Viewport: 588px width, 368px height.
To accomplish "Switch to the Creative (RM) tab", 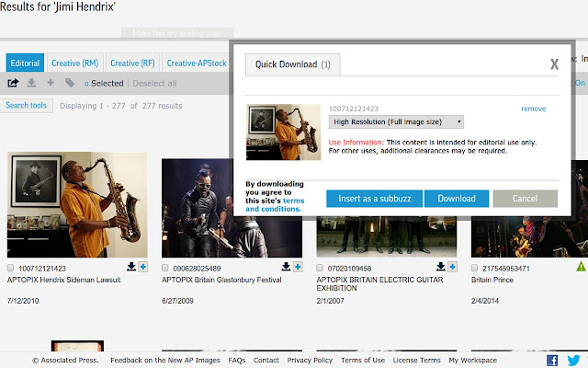I will (75, 63).
